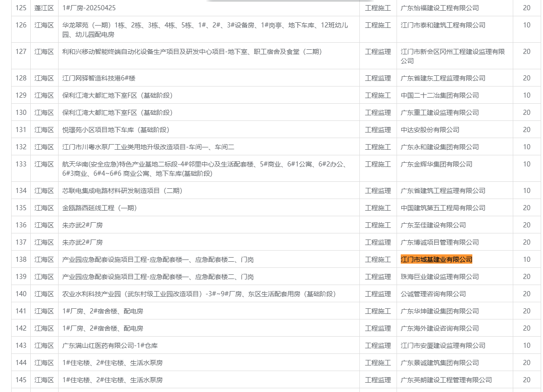This screenshot has height=392, width=543.
Task: Select company 广东重工建设监理有限公司
Action: point(440,113)
